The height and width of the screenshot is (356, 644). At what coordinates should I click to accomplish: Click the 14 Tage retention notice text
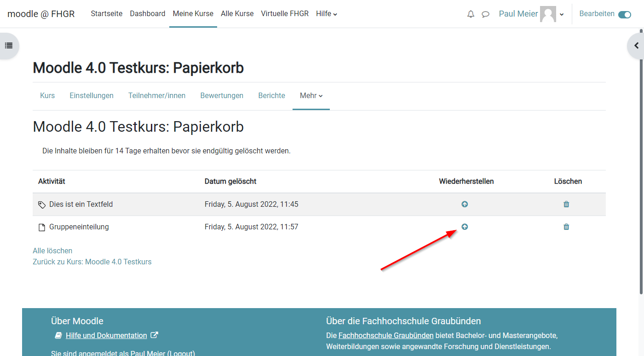pos(167,151)
